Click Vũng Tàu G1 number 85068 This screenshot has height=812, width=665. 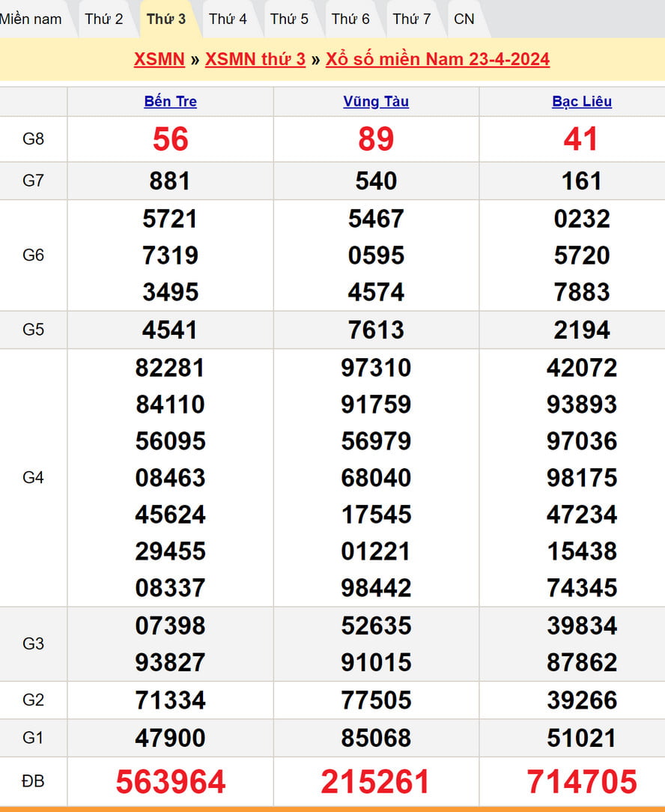[376, 738]
